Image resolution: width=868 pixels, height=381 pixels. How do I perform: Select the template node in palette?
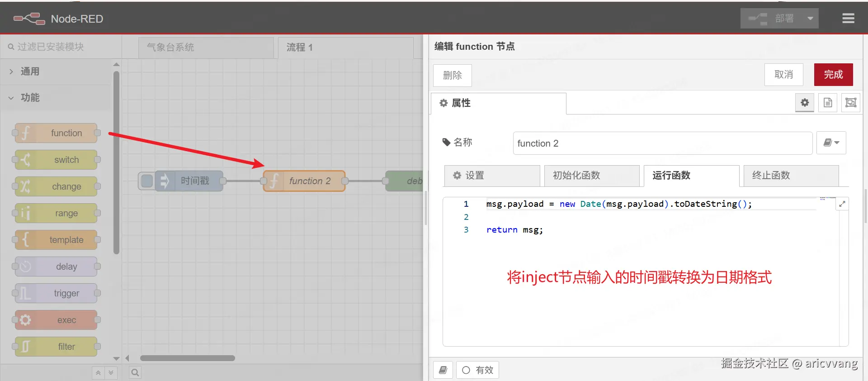[x=56, y=240]
